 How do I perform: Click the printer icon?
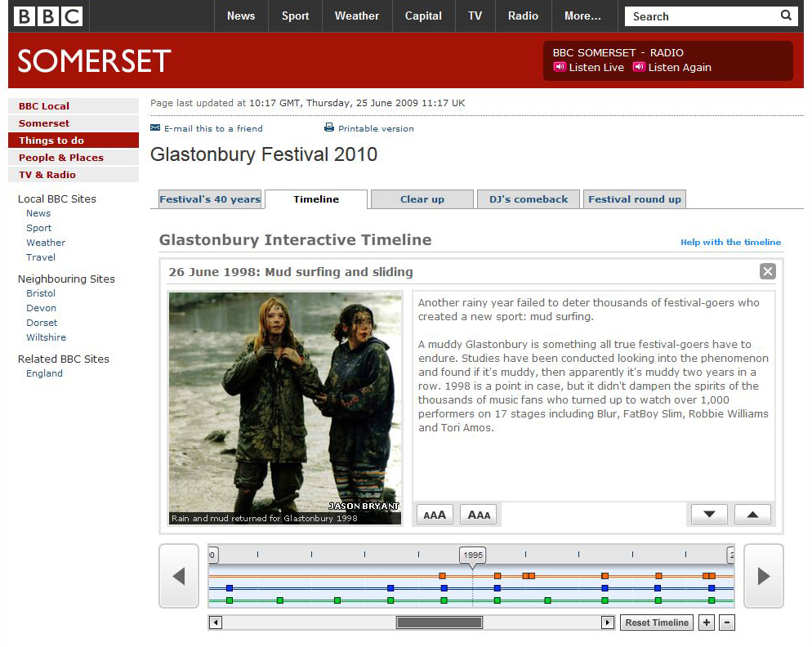329,127
